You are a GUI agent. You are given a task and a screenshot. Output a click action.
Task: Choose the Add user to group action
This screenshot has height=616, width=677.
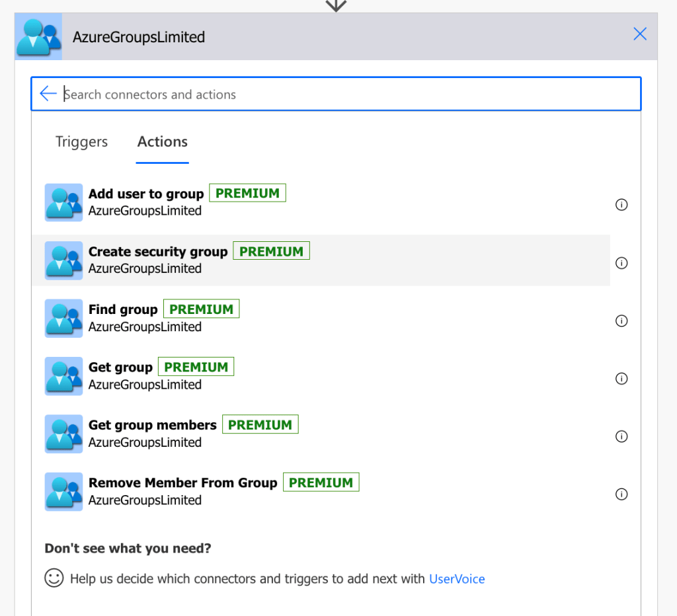146,194
